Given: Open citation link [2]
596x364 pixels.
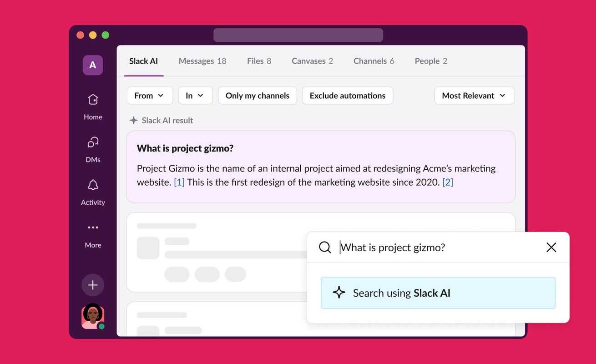Looking at the screenshot, I should pos(448,182).
